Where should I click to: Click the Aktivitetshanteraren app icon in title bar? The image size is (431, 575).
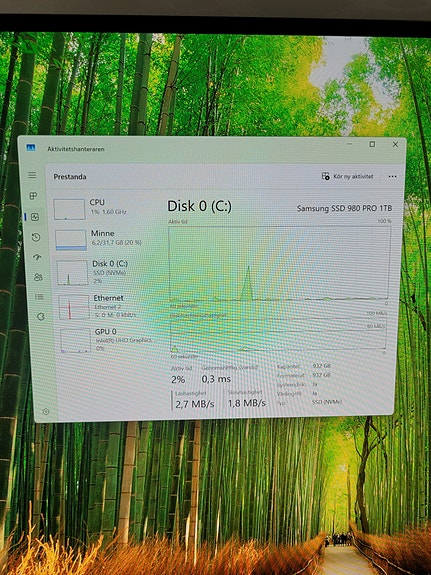tap(31, 147)
